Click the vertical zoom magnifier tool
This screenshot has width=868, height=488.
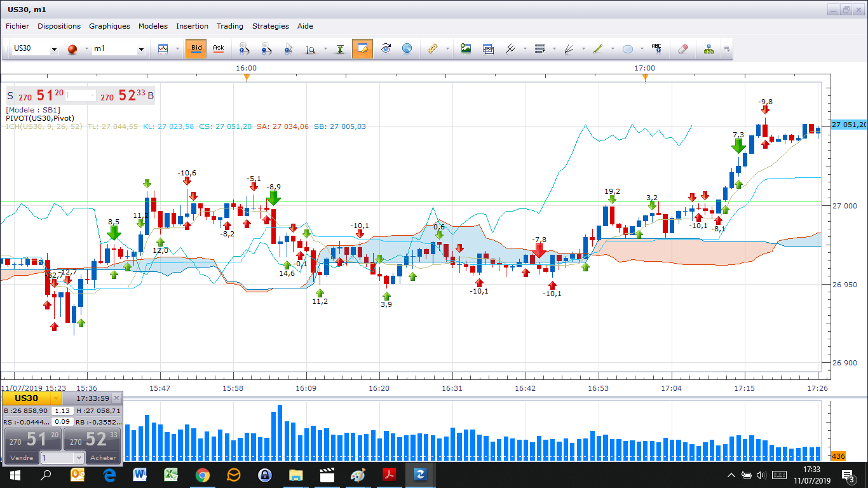[x=311, y=49]
